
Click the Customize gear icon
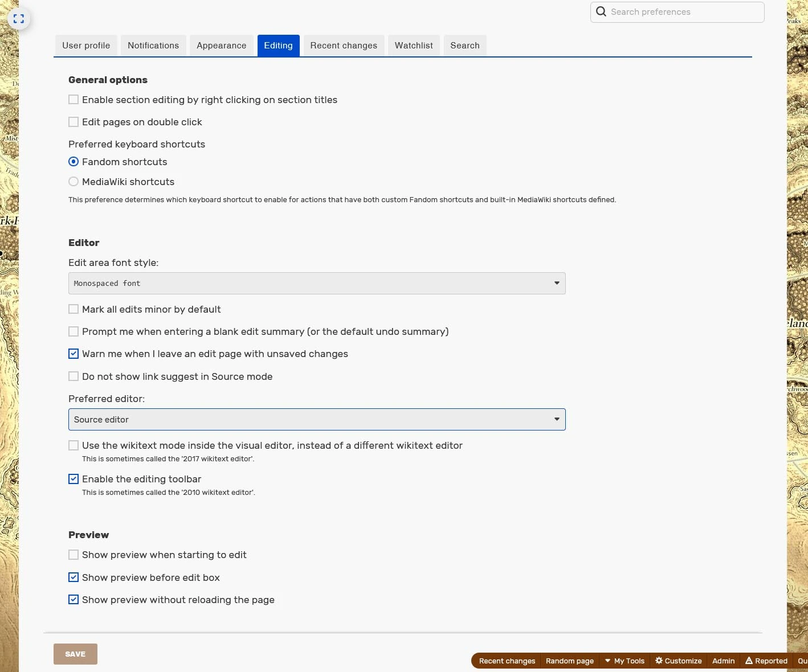(x=659, y=661)
